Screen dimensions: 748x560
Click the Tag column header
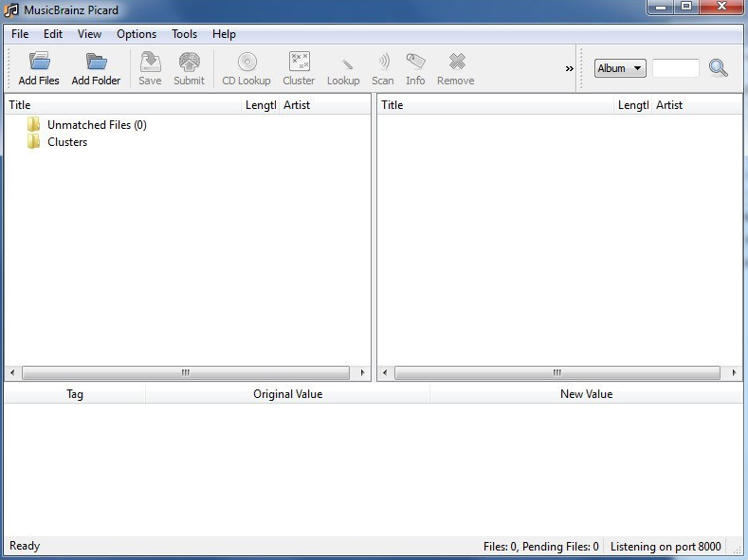point(75,394)
